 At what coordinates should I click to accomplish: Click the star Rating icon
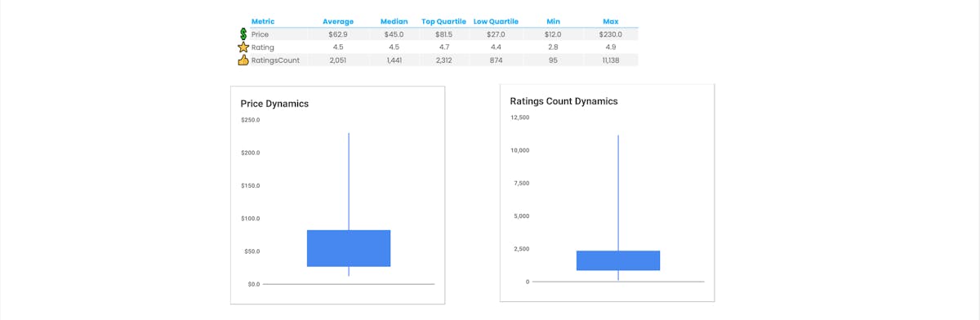(243, 47)
